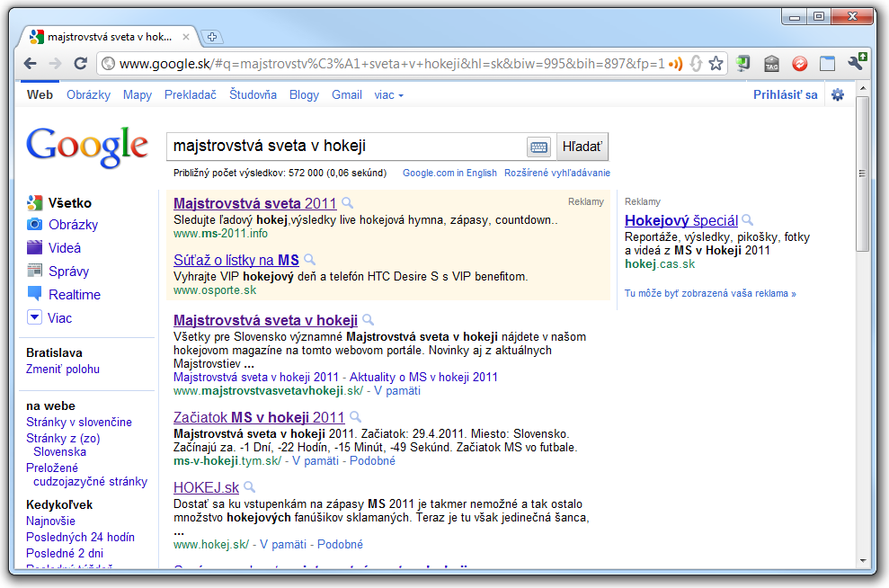Expand the 'viac' dropdown in top navigation

388,94
